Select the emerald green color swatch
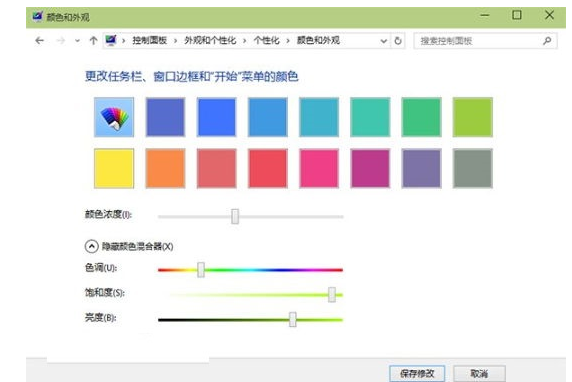Image resolution: width=572 pixels, height=382 pixels. [421, 117]
